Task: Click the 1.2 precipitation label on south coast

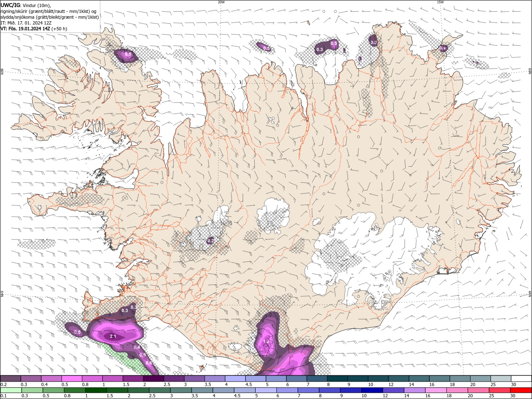Action: [266, 342]
